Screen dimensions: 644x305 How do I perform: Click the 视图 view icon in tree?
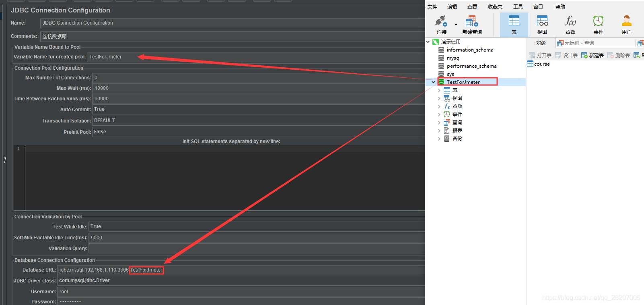point(447,98)
